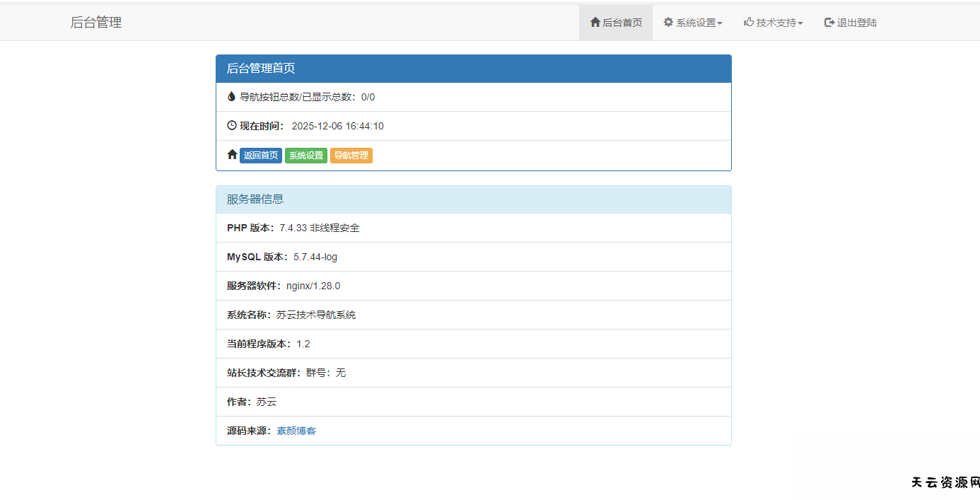
Task: Click the home icon in the top navbar
Action: click(595, 22)
